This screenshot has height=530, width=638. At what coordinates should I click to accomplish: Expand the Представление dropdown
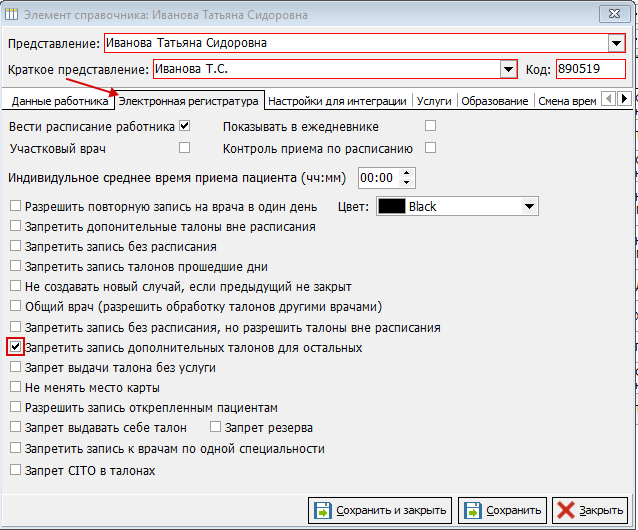616,43
